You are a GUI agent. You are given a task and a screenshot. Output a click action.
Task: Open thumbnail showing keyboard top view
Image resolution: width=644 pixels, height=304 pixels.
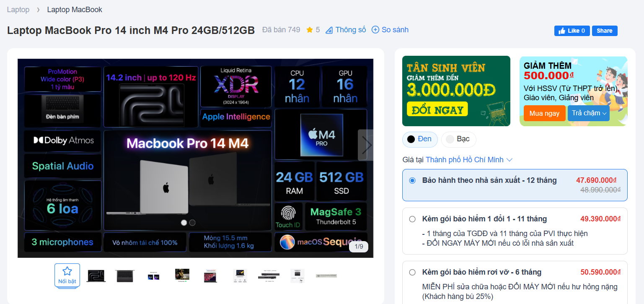pos(125,275)
